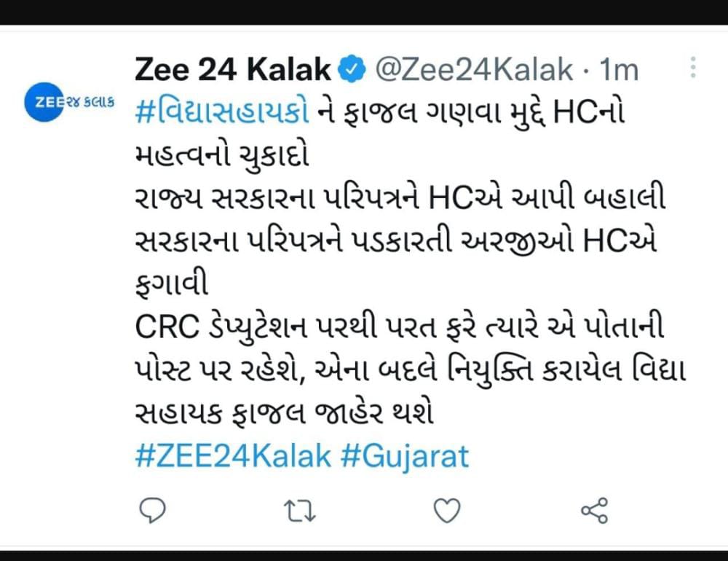Screen dimensions: 728x561
Task: Open the share icon options
Action: 594,510
